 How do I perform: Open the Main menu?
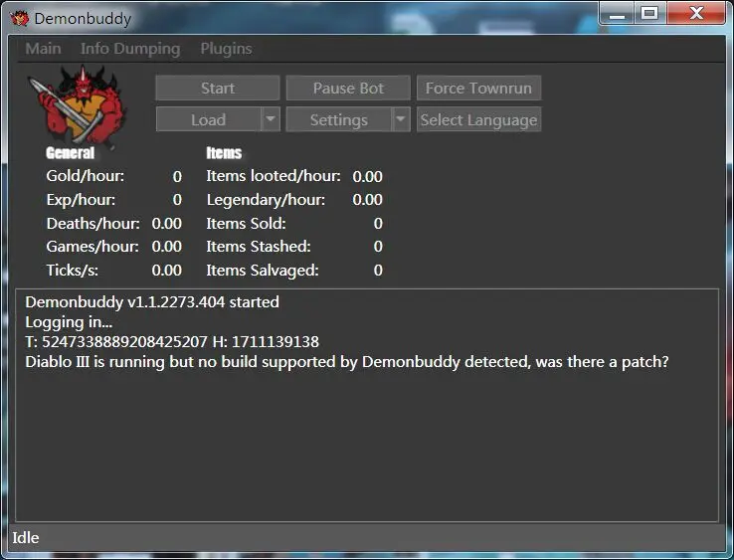[43, 49]
